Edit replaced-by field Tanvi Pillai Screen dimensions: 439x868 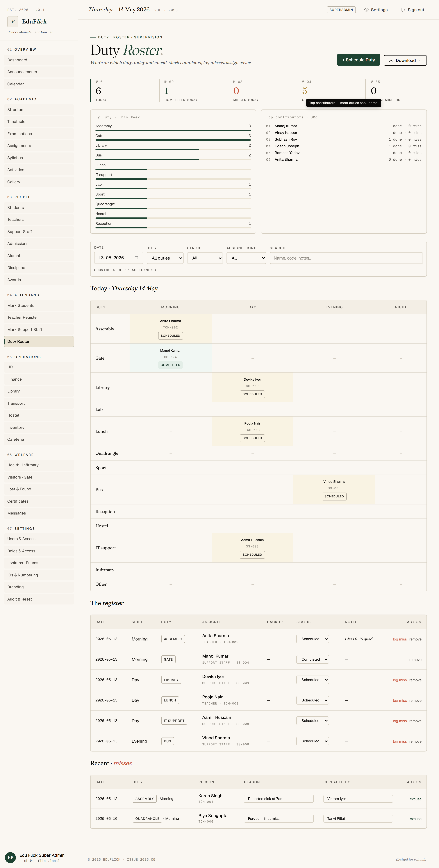click(358, 818)
